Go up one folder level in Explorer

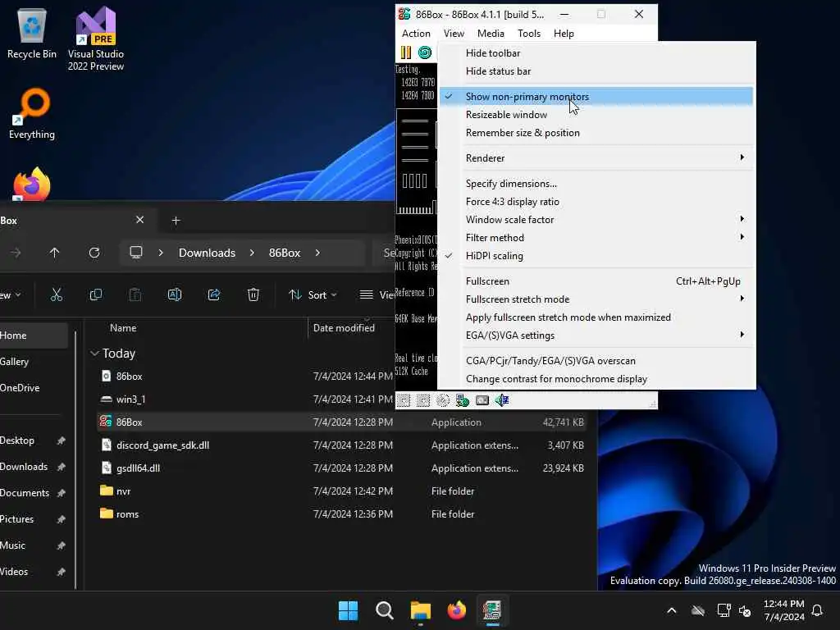pyautogui.click(x=55, y=253)
